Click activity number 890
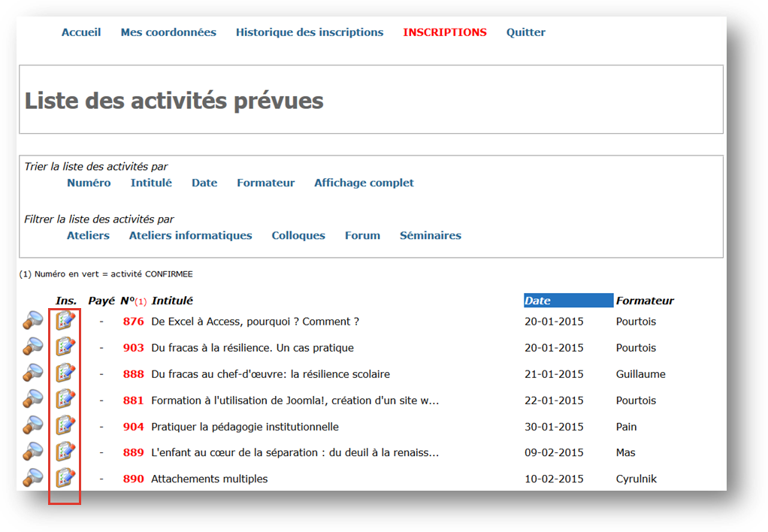This screenshot has height=532, width=768. (133, 479)
